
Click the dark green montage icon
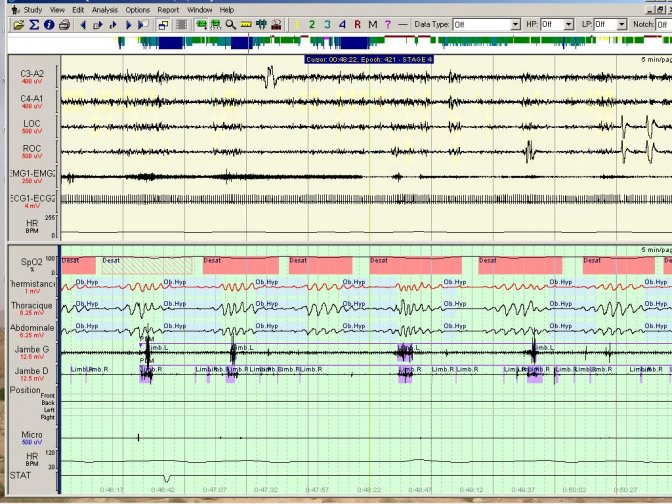pos(261,25)
